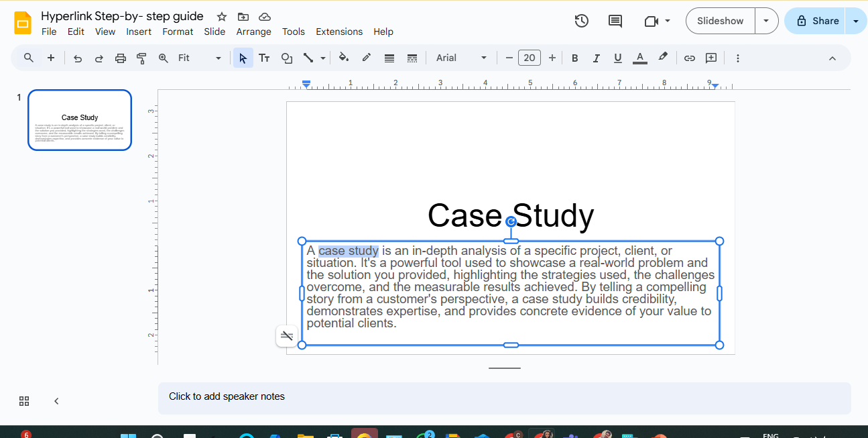868x438 pixels.
Task: Apply Paint format tool
Action: [x=141, y=58]
